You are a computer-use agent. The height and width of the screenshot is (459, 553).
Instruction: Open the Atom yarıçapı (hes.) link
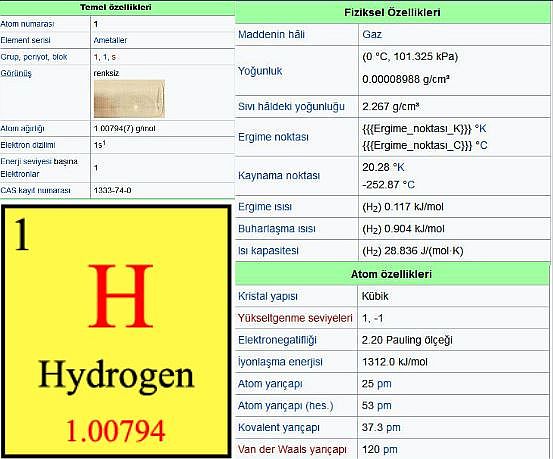pos(286,406)
